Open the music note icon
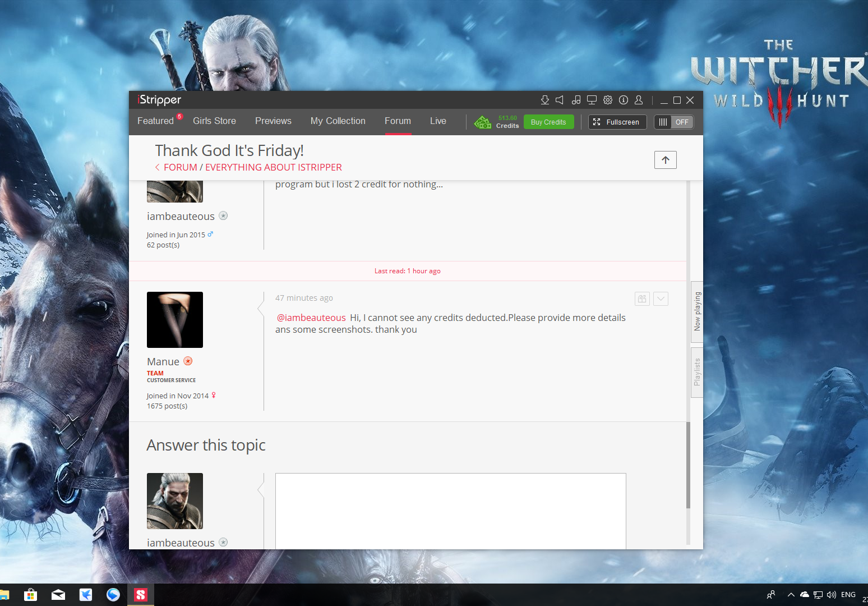Viewport: 868px width, 606px height. coord(576,100)
